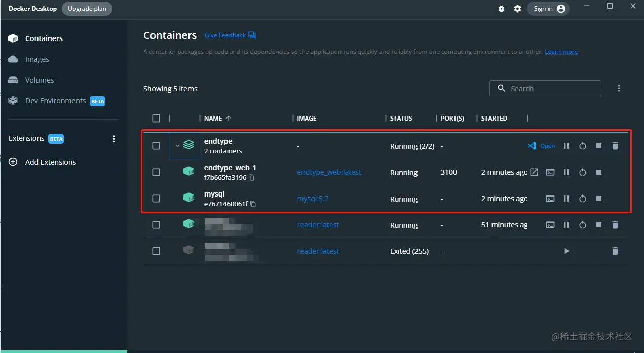The height and width of the screenshot is (353, 644).
Task: Open the mysql:5.7 image link
Action: (x=313, y=199)
